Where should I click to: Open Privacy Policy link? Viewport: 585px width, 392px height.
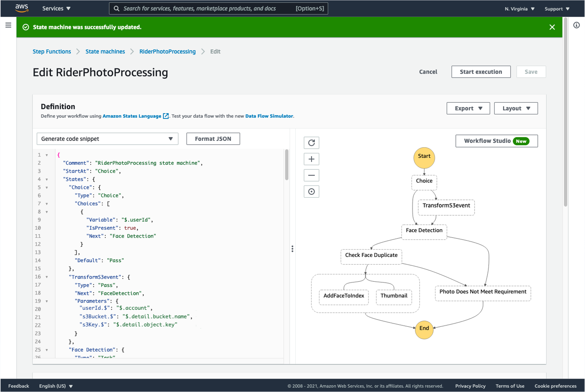[470, 386]
